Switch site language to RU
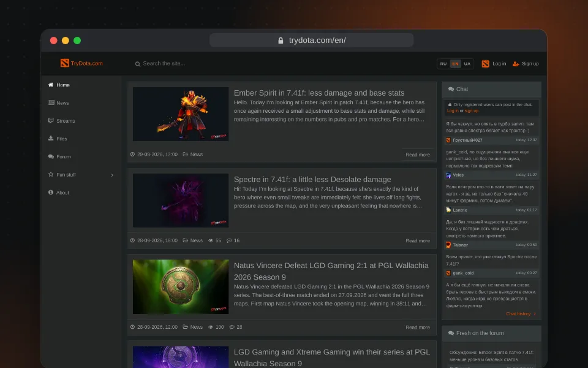 click(443, 64)
